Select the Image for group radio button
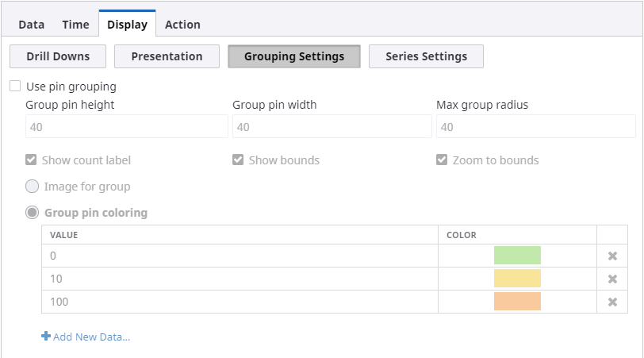This screenshot has width=644, height=358. tap(33, 187)
